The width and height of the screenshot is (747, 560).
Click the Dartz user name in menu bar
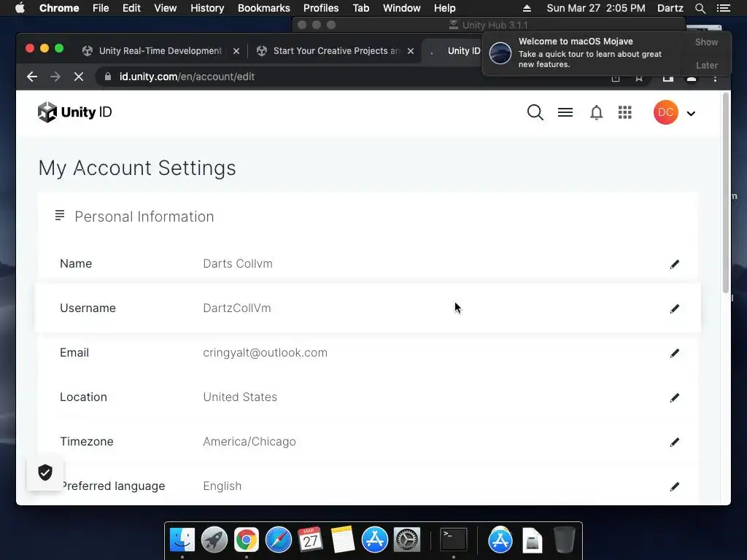point(670,8)
